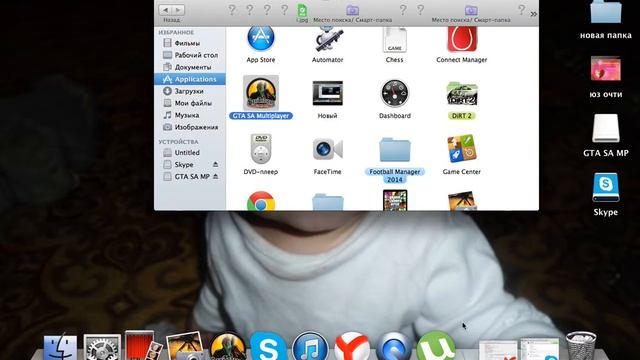
Task: Expand the toolbar overflow chevron
Action: [533, 14]
